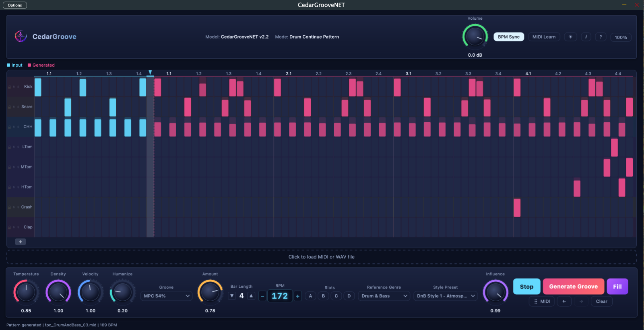Click the Velocity knob
The width and height of the screenshot is (644, 330).
point(91,292)
